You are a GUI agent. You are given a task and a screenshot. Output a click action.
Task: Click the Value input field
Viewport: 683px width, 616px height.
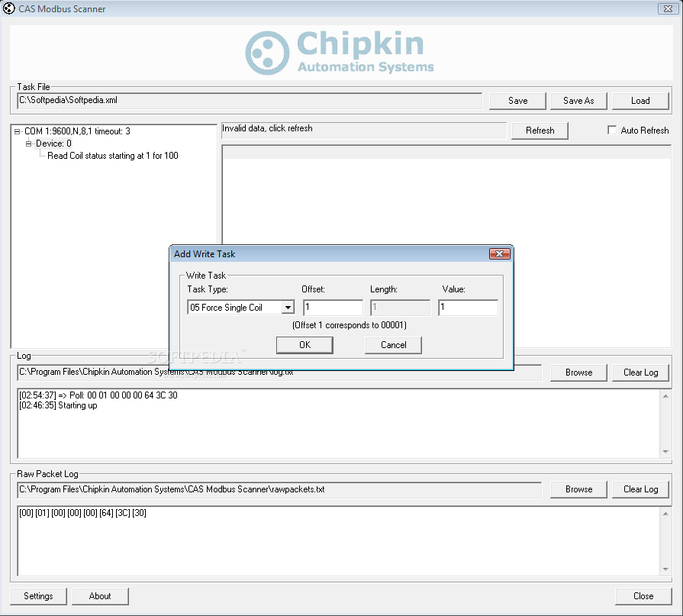469,308
